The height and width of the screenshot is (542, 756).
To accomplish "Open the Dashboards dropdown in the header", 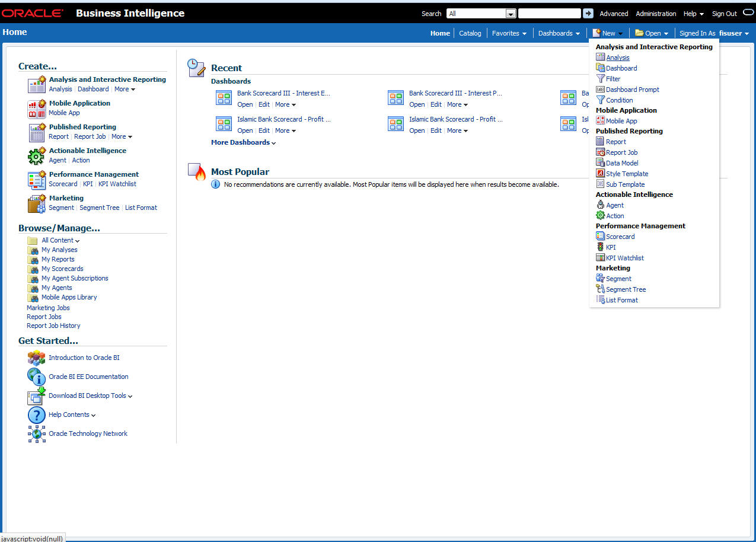I will pos(559,33).
